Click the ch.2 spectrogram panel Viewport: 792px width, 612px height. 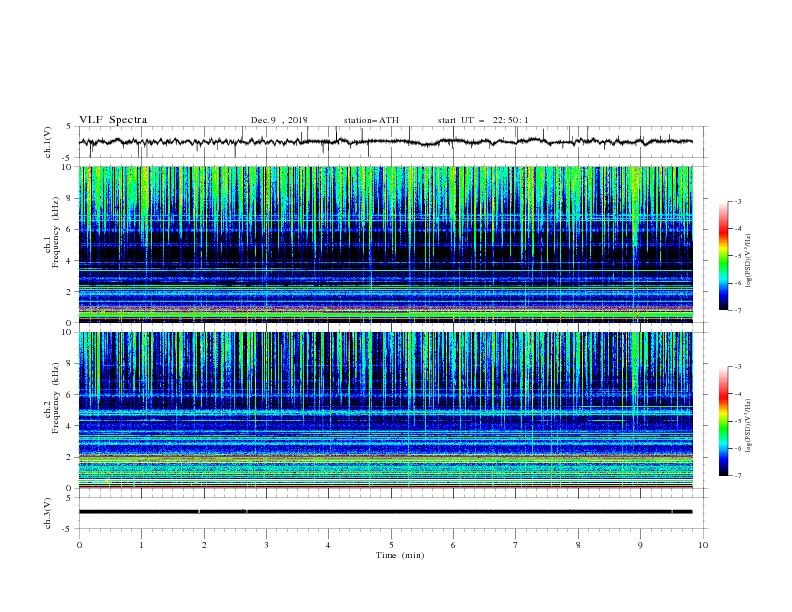point(385,410)
